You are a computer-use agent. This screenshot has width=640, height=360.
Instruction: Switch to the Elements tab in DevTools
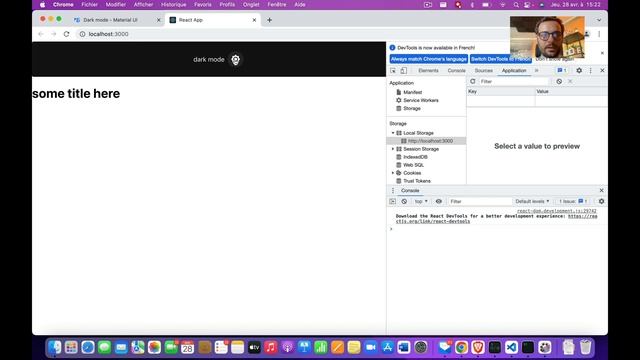(428, 71)
